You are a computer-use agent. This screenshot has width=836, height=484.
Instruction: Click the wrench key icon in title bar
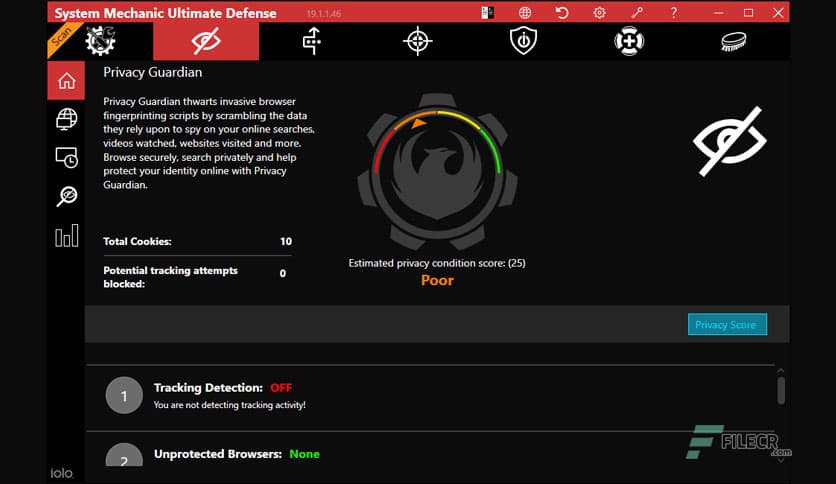click(x=637, y=12)
